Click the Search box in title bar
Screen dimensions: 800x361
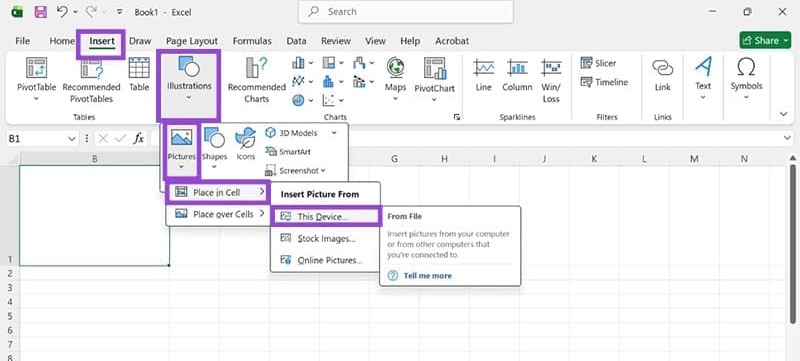point(406,12)
